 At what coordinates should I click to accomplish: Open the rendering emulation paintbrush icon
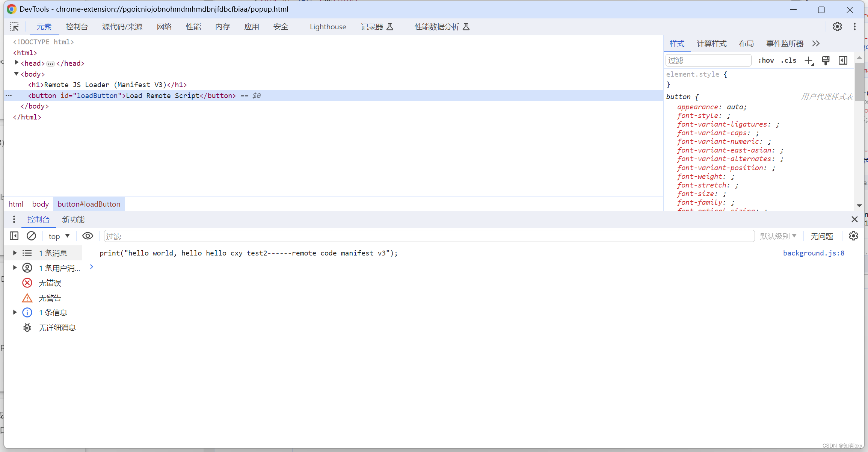(x=826, y=60)
